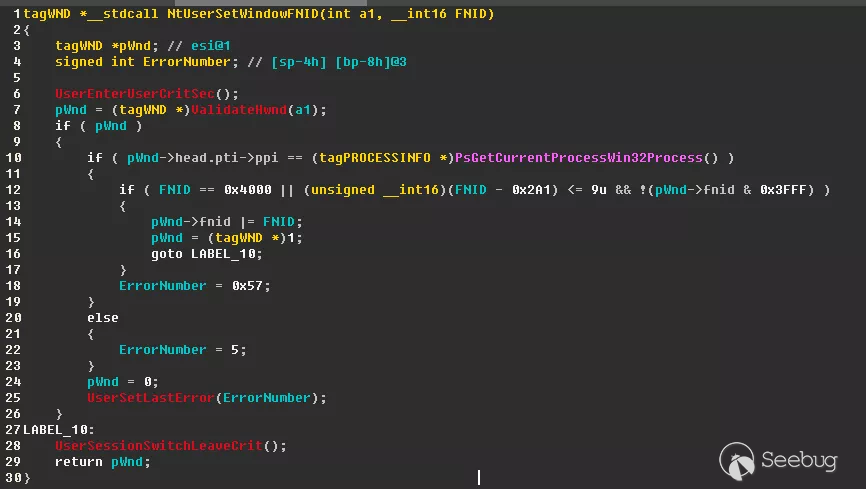Screen dimensions: 866x489
Task: Click 'pWnd = 0;' on line 24
Action: (123, 382)
